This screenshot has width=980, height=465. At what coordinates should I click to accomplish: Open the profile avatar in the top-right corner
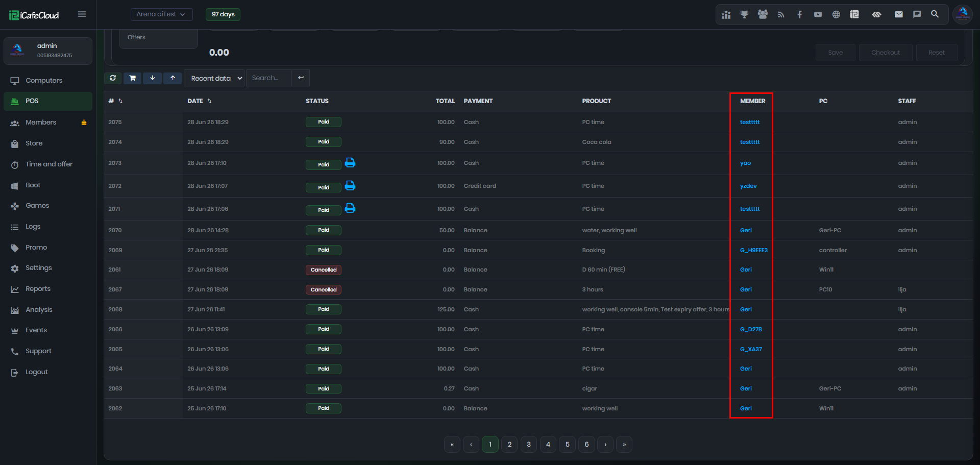963,14
